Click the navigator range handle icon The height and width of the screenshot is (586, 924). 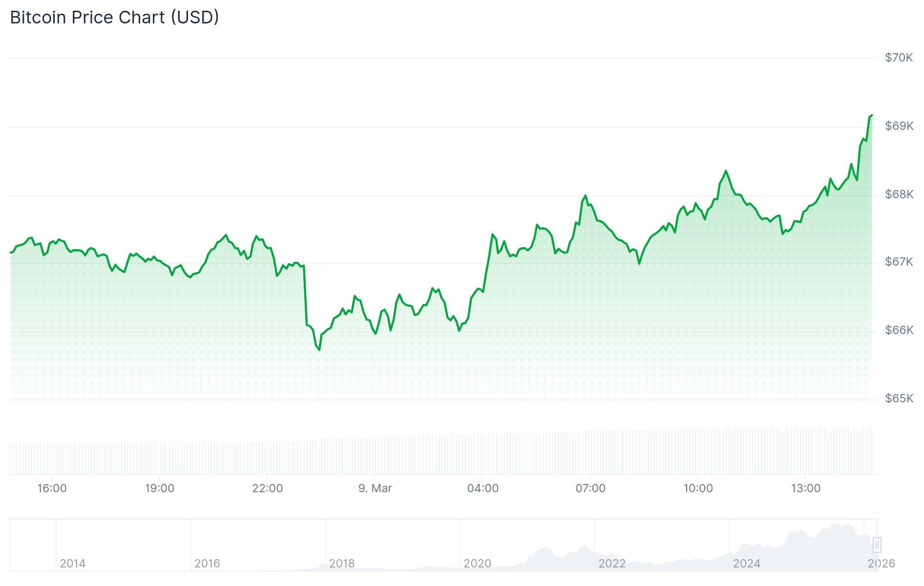pos(877,544)
